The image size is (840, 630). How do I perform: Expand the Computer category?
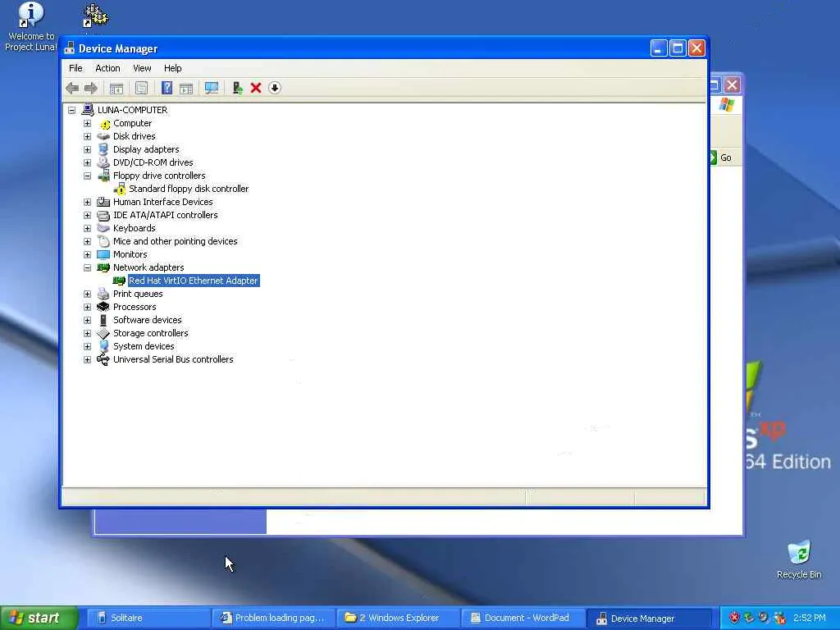87,123
